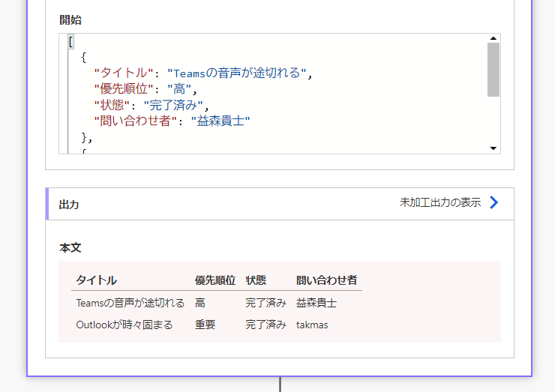Screen dimensions: 555x392
Task: Click the blue chevron next to 未加工出力の表示
Action: (x=493, y=202)
